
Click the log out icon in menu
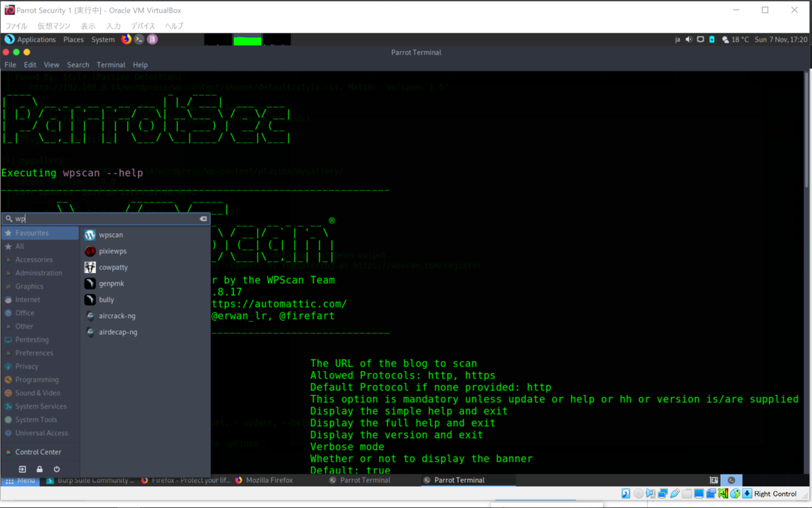pos(22,469)
